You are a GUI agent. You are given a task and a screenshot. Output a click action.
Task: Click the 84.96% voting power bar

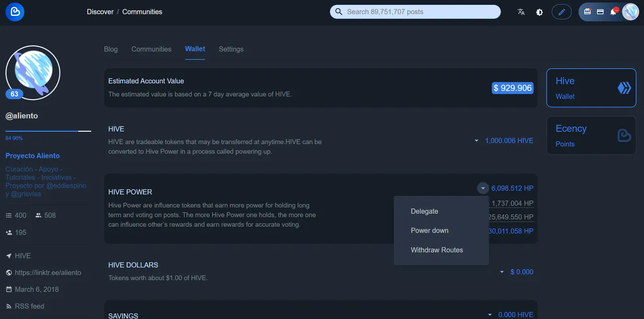tap(48, 131)
